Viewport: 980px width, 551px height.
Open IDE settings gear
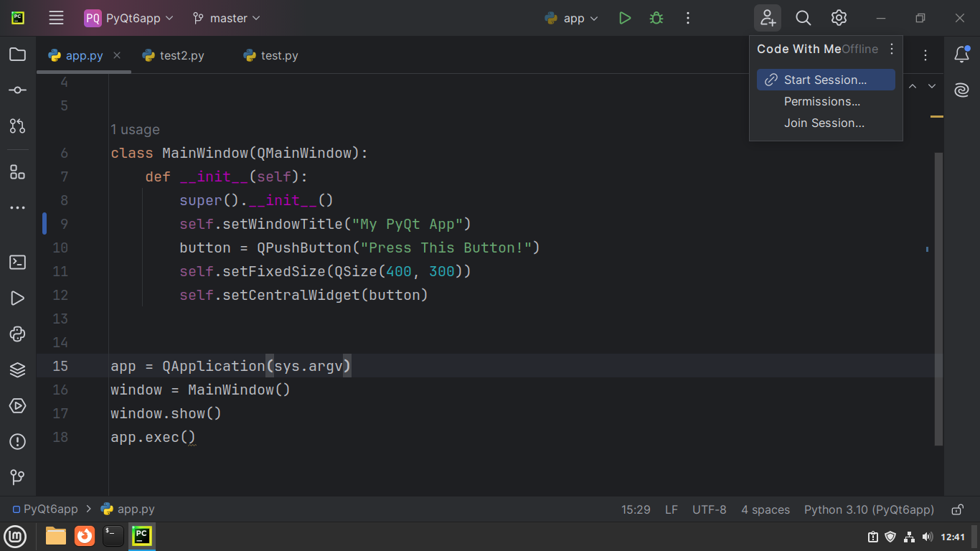point(839,18)
